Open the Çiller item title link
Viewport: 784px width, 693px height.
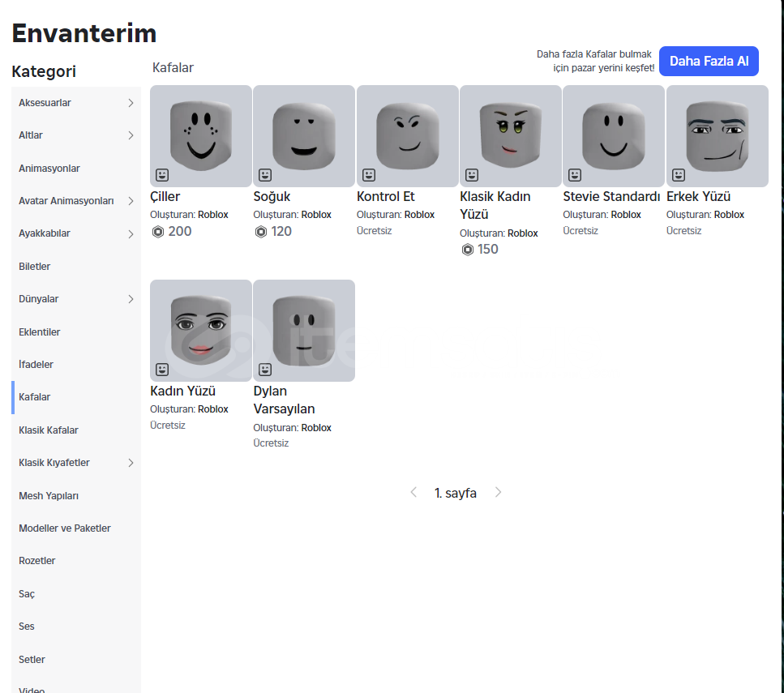[165, 196]
